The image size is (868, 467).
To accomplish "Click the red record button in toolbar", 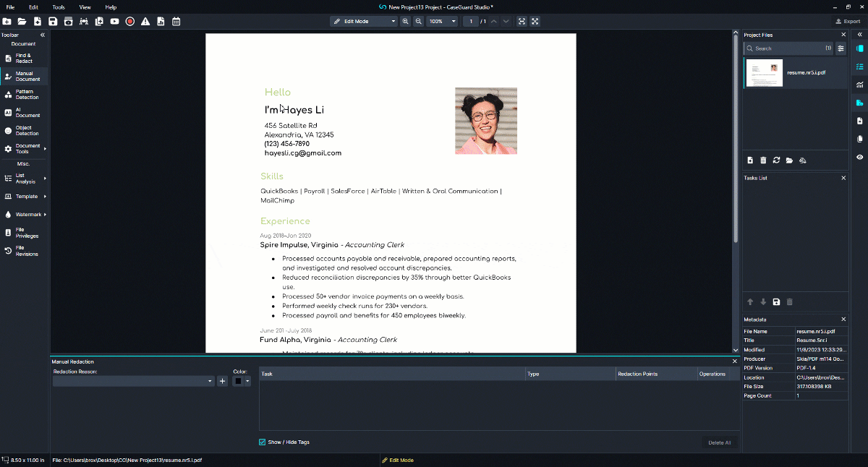I will coord(130,22).
